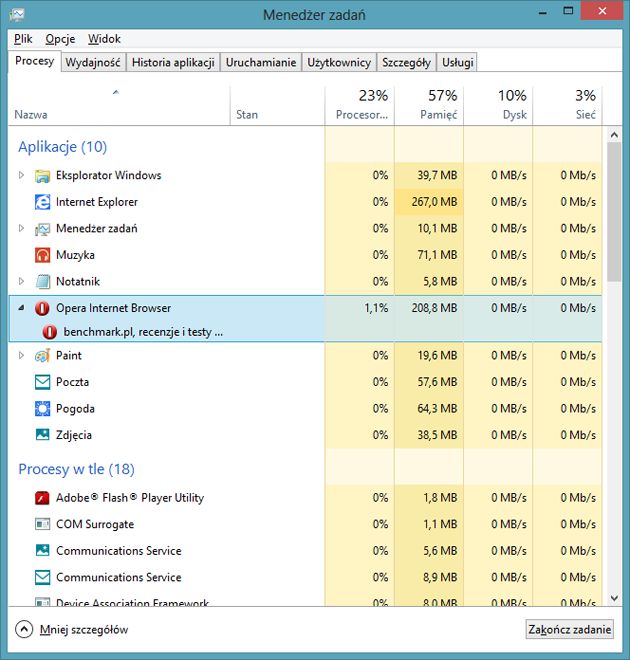Viewport: 630px width, 660px height.
Task: Sort by the Nazwa column header
Action: pos(119,105)
